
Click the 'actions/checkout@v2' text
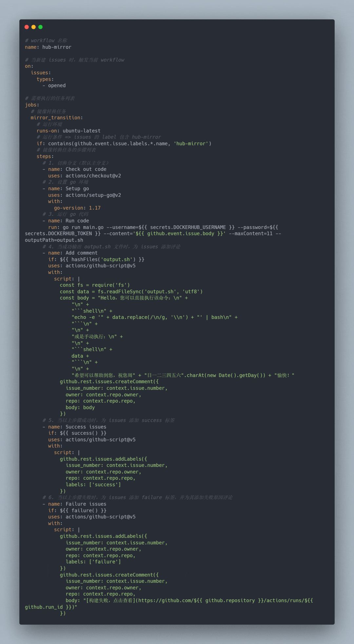(x=93, y=176)
